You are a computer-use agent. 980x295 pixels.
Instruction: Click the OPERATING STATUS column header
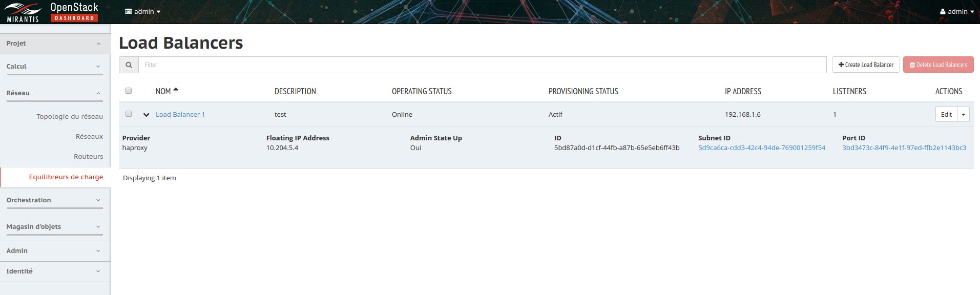coord(422,91)
